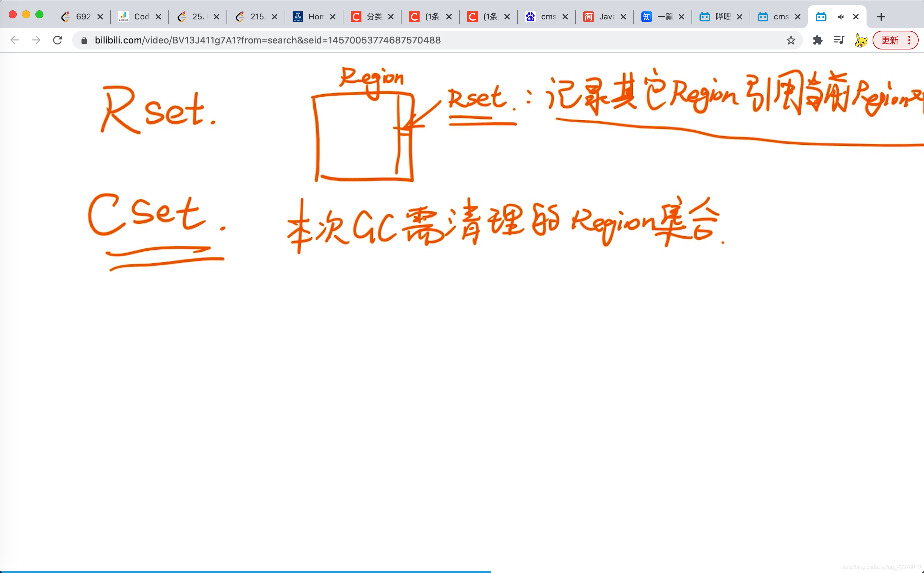Close the 哔哩 bilibili tab
924x573 pixels.
[x=739, y=17]
